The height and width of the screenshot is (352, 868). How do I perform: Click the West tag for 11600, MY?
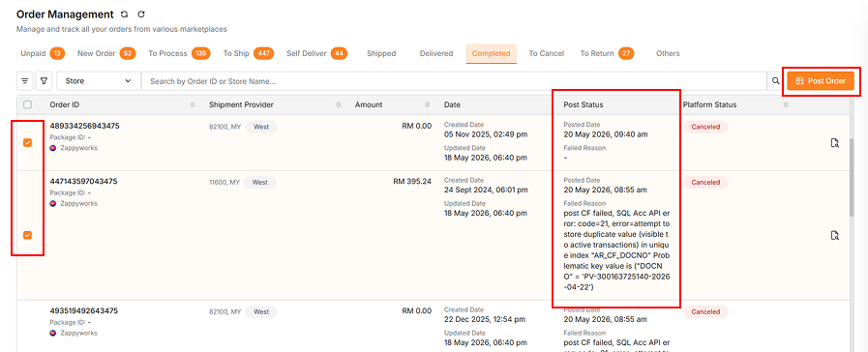pyautogui.click(x=260, y=182)
